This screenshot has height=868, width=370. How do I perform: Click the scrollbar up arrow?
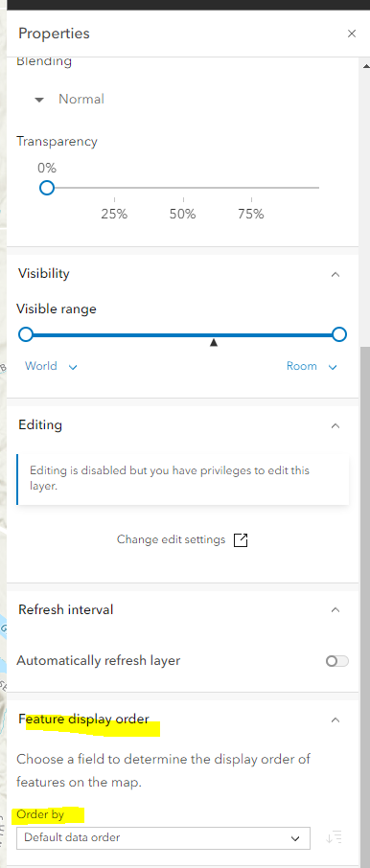click(x=365, y=65)
